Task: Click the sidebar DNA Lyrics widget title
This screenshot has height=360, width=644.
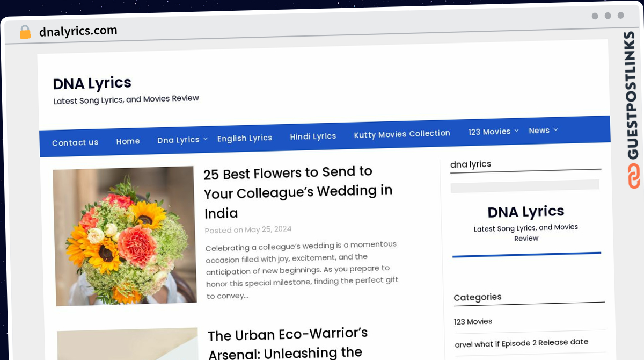Action: pyautogui.click(x=526, y=212)
